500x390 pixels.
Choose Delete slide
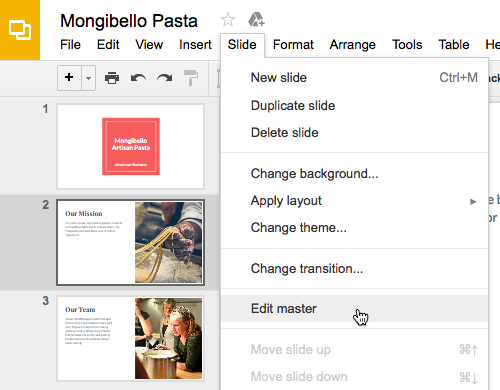pyautogui.click(x=355, y=133)
